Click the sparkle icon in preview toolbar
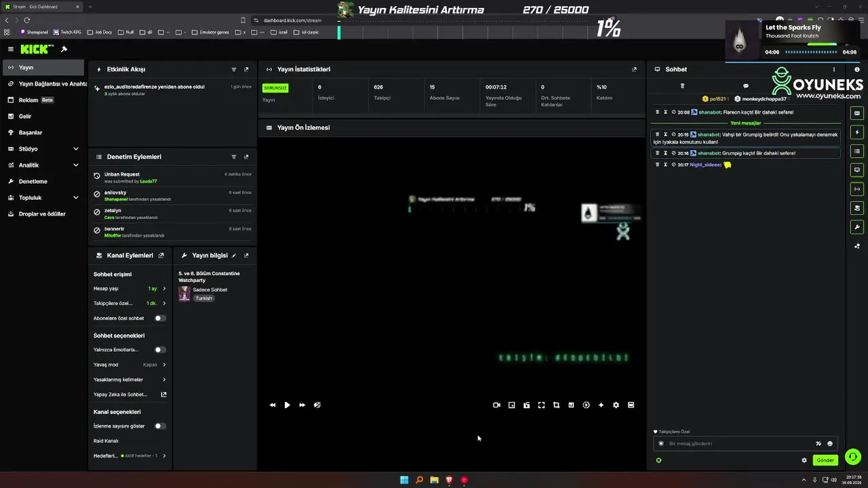This screenshot has height=488, width=868. [x=601, y=405]
